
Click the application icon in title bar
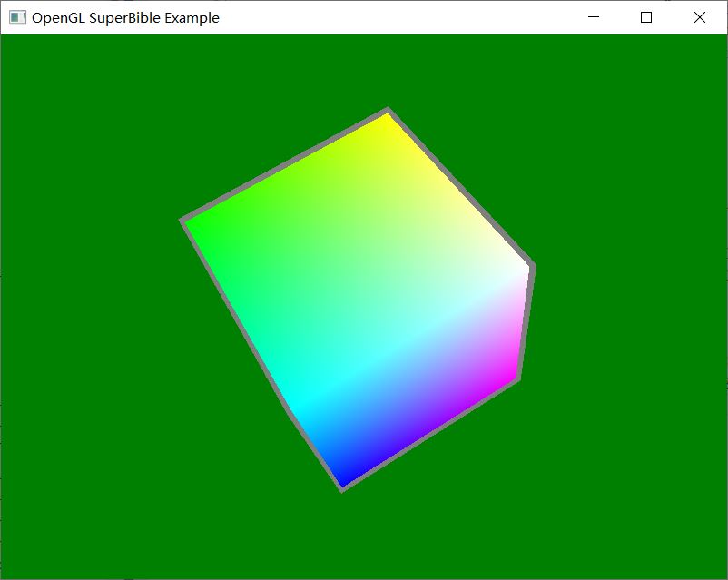tap(17, 17)
